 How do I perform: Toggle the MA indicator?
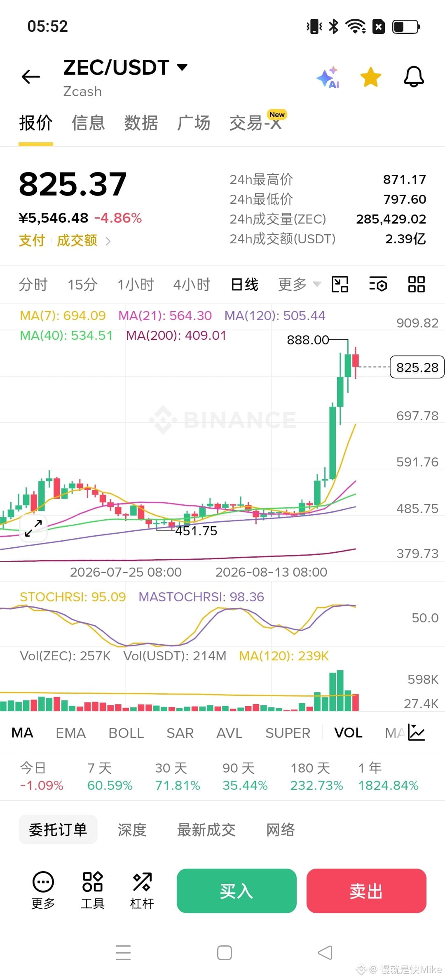22,733
